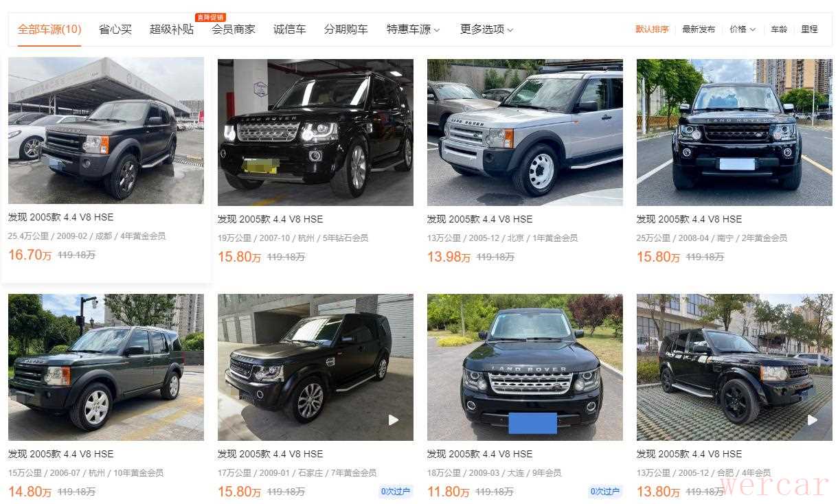
Task: Play video on the 合肥 car thumbnail
Action: [812, 420]
